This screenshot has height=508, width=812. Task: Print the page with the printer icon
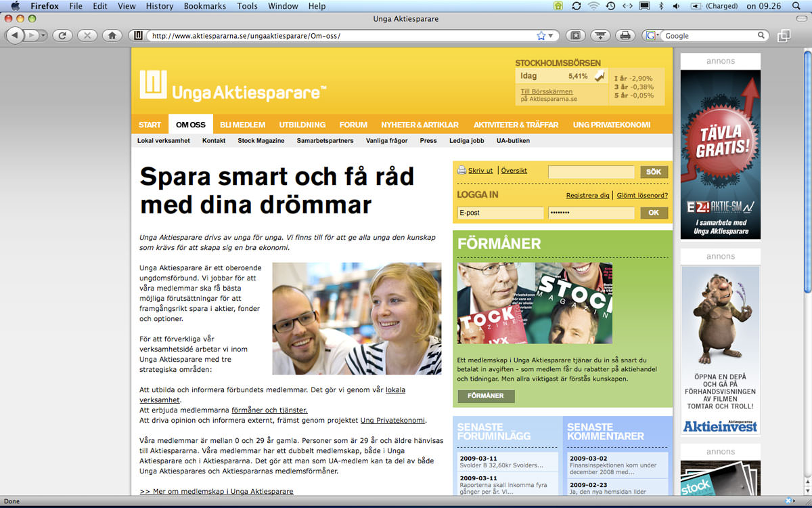(x=625, y=35)
